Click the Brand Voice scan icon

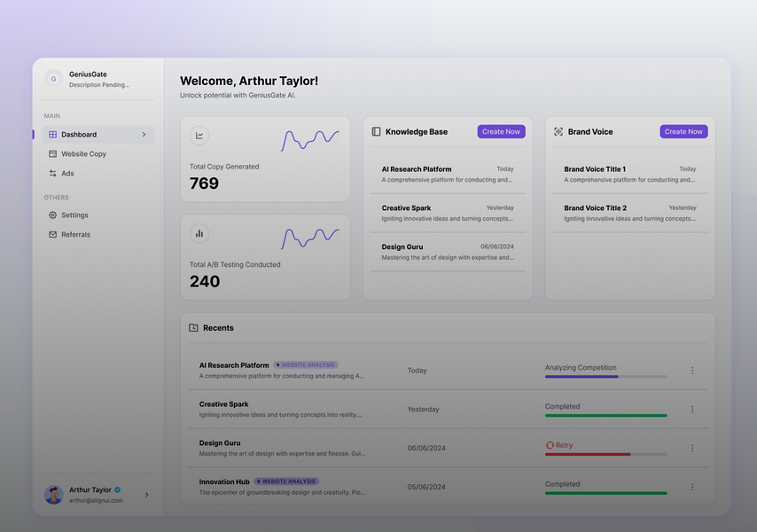click(558, 132)
